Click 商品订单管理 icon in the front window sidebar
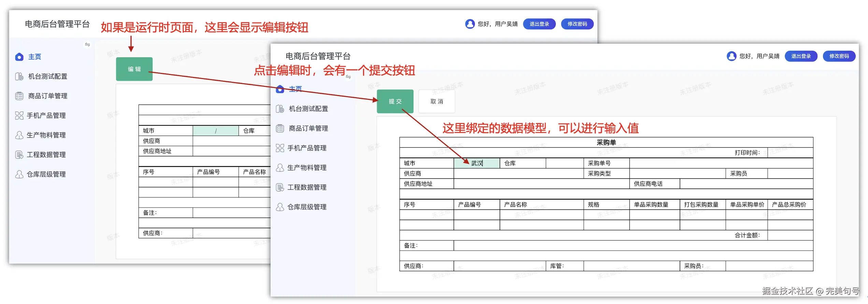 280,128
